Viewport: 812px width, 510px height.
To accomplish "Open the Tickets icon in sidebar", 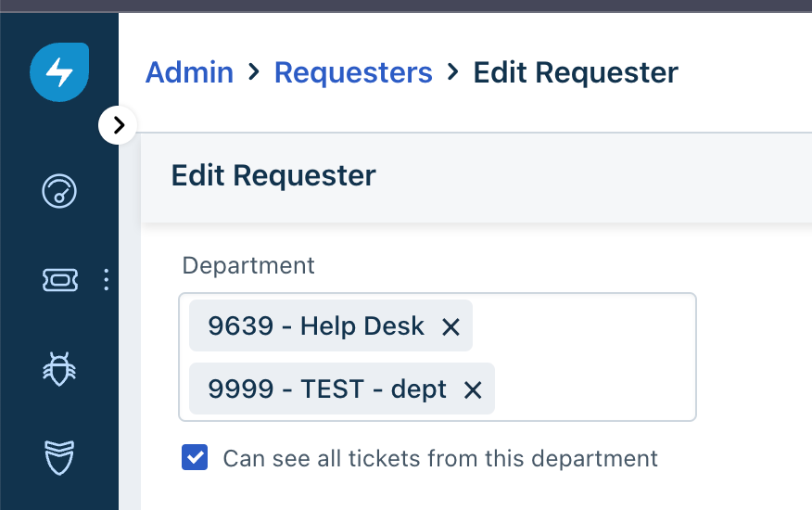I will click(x=60, y=280).
